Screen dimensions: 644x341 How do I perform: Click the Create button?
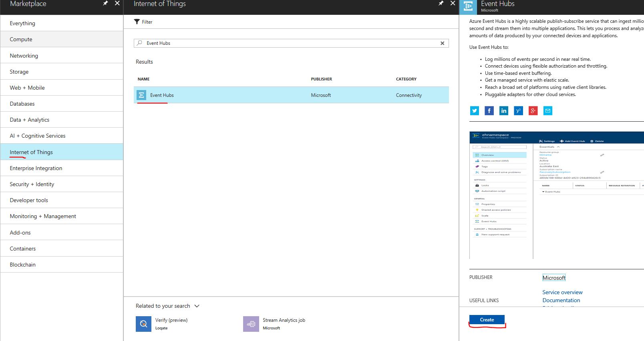coord(487,319)
